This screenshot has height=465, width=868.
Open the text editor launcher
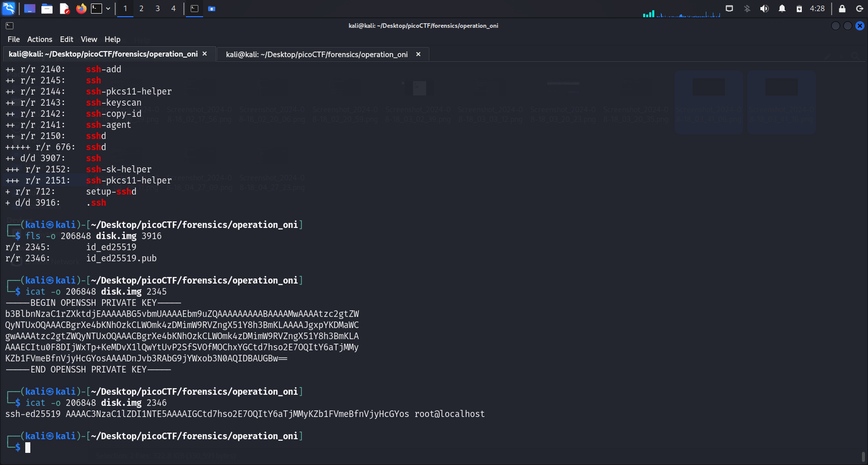[x=64, y=9]
